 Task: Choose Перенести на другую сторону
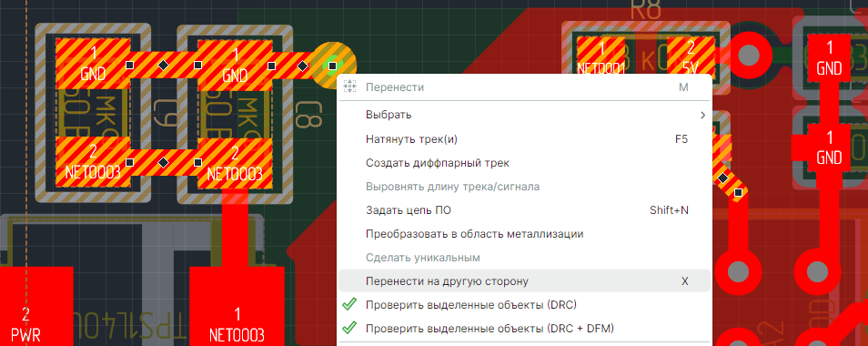click(524, 280)
